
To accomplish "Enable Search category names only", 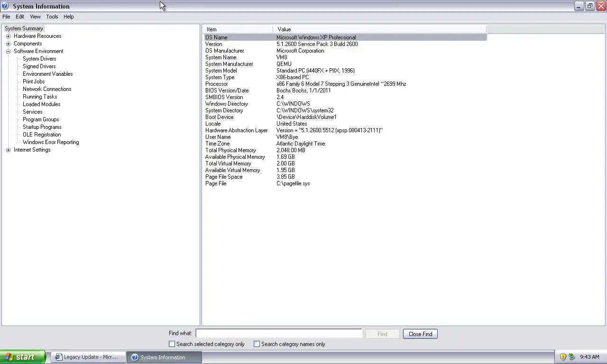I will click(257, 344).
